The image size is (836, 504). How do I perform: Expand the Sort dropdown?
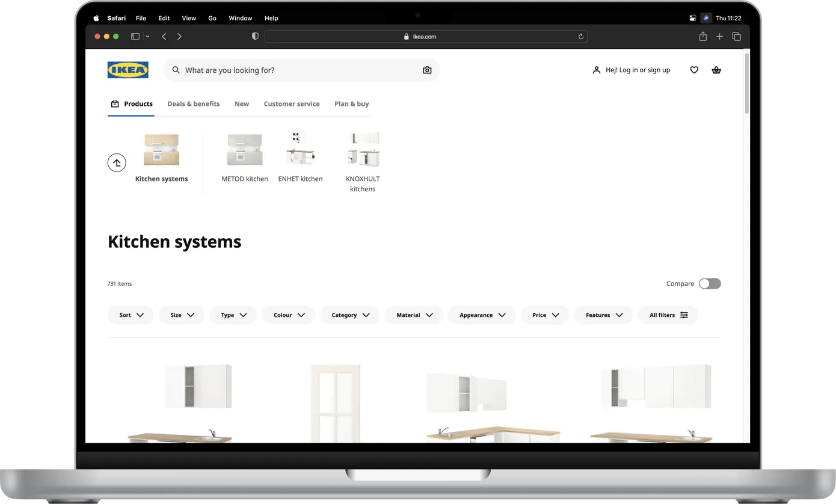[x=131, y=315]
